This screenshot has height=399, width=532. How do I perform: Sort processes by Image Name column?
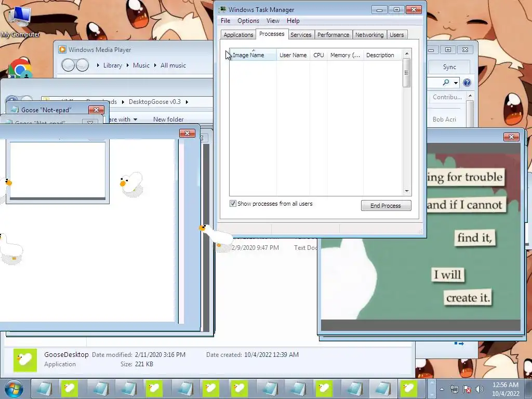[x=253, y=55]
